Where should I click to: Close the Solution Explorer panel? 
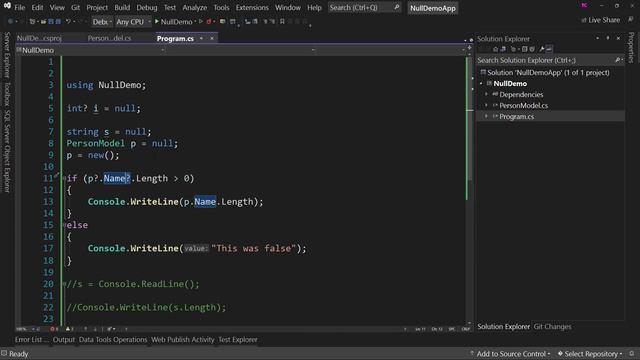(618, 38)
